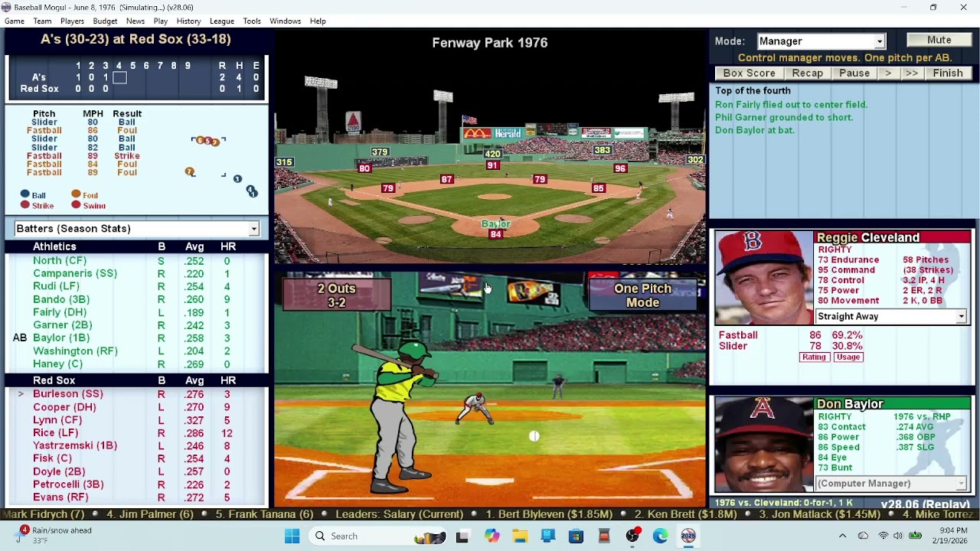Screen dimensions: 980x551
Task: Open the Tools menu
Action: pyautogui.click(x=252, y=21)
